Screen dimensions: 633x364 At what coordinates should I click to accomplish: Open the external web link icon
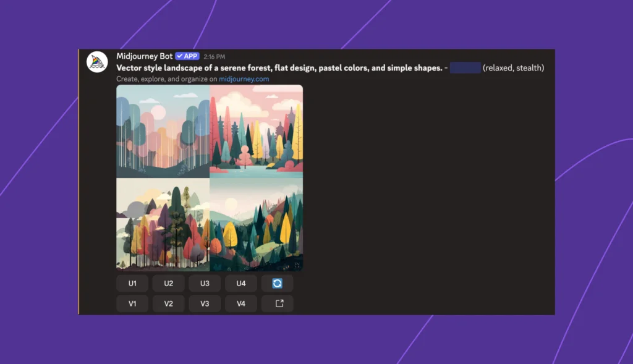[x=277, y=303]
